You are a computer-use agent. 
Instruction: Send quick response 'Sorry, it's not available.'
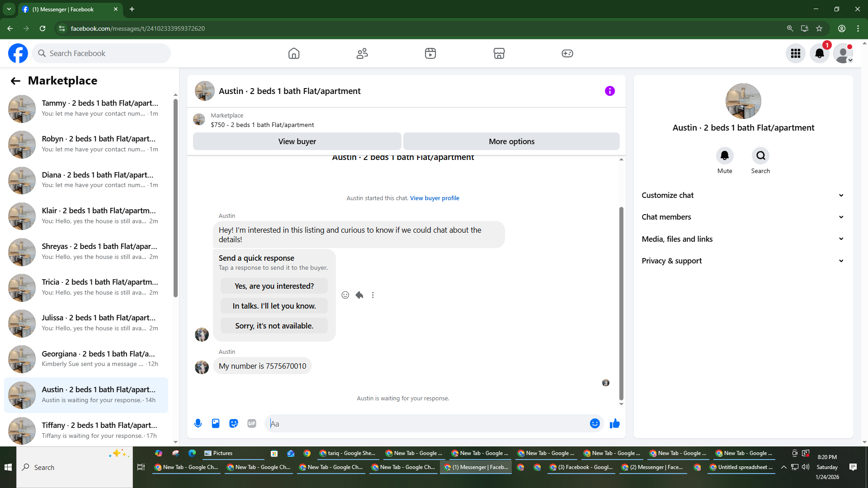(x=274, y=326)
